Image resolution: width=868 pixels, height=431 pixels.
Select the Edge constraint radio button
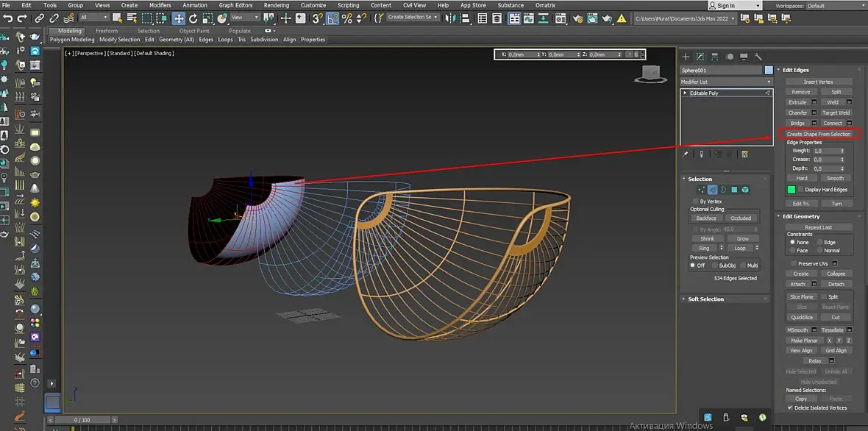click(819, 242)
